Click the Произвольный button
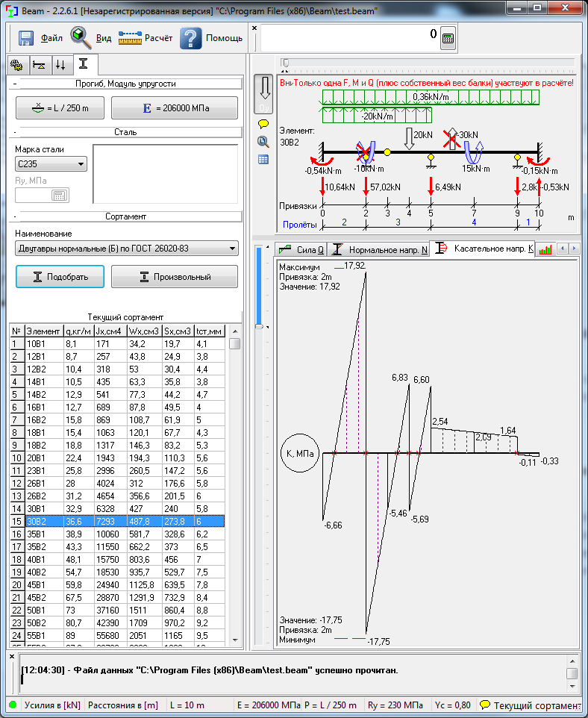Viewport: 588px width, 718px height. 175,277
